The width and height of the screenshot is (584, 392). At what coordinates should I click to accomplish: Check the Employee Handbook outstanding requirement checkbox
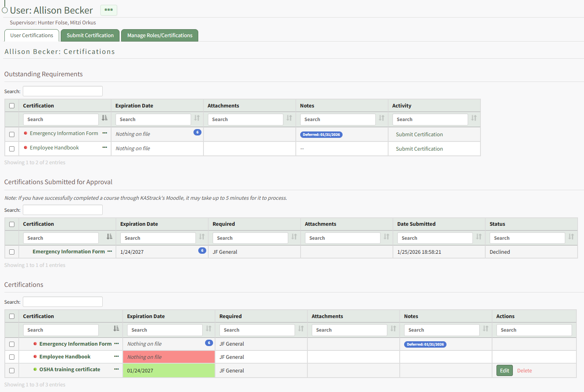tap(12, 149)
